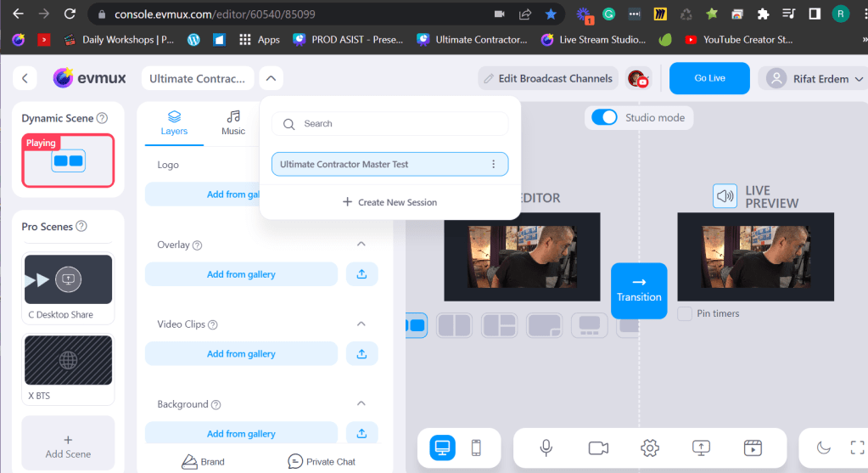Select two-column split layout
Screen dimensions: 868x473
coord(454,325)
